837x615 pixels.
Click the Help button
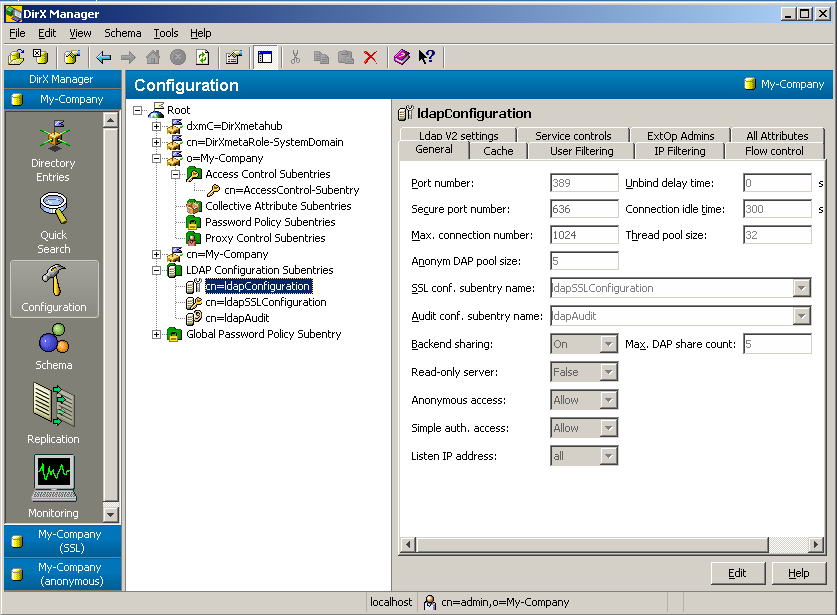pyautogui.click(x=798, y=573)
